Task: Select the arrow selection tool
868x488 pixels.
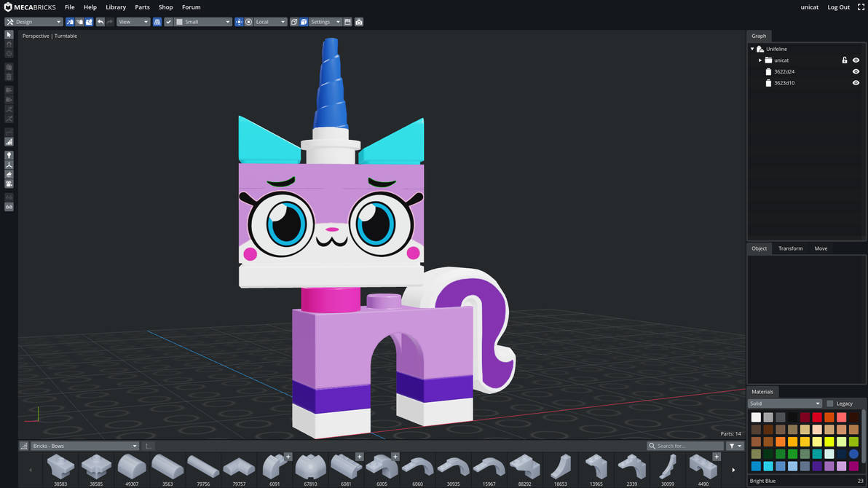Action: pyautogui.click(x=9, y=34)
